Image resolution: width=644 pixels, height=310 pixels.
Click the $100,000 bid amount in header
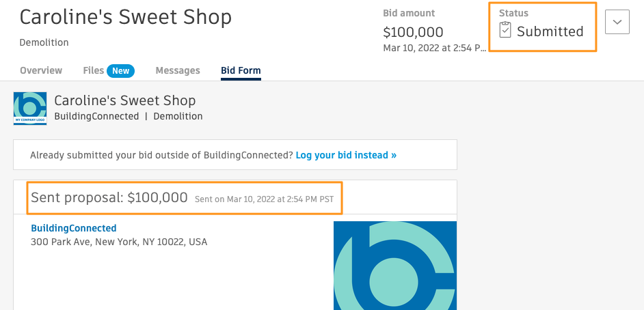coord(413,31)
